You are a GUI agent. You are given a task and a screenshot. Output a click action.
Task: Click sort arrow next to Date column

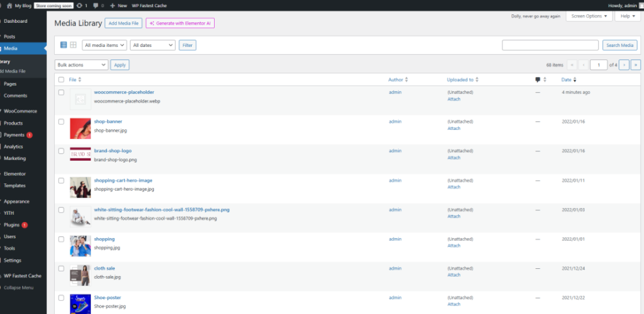(575, 80)
